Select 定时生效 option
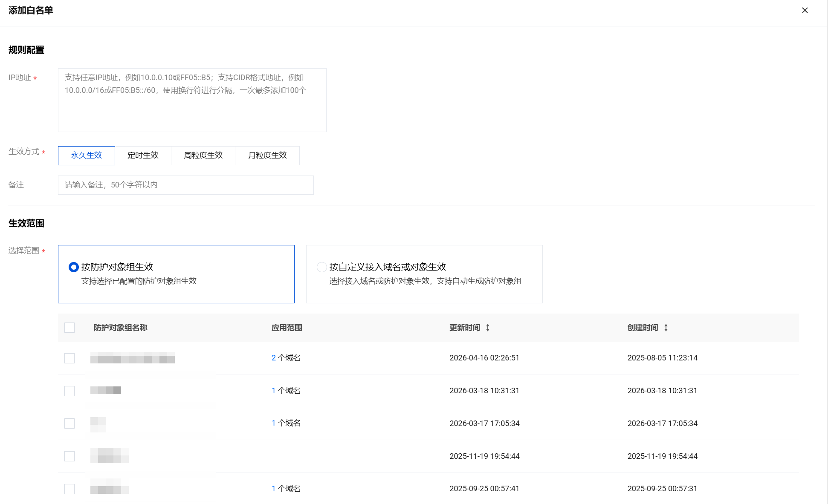The width and height of the screenshot is (828, 504). click(x=143, y=156)
